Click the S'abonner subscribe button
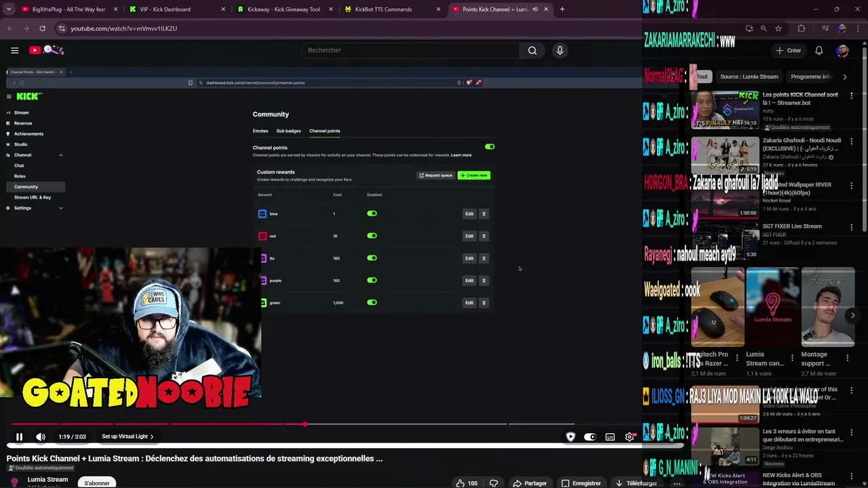The width and height of the screenshot is (868, 488). [x=97, y=483]
